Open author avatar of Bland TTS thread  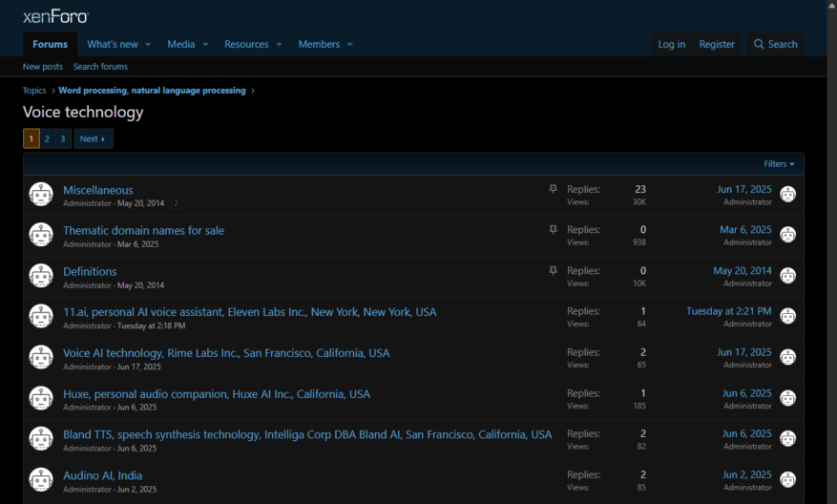41,439
